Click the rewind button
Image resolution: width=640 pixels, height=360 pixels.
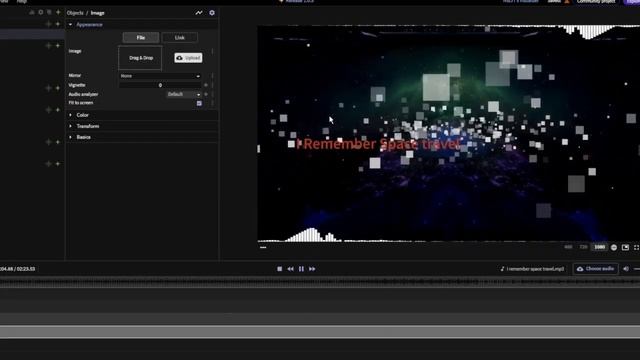coord(290,269)
